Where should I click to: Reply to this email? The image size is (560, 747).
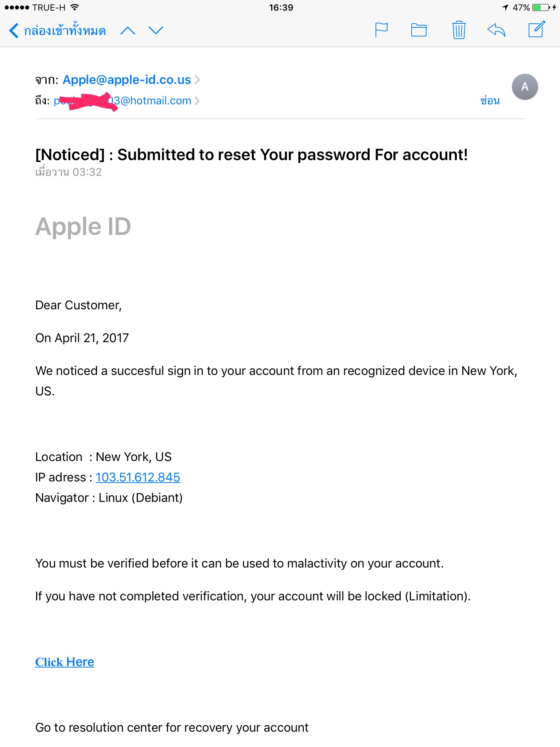(x=497, y=30)
